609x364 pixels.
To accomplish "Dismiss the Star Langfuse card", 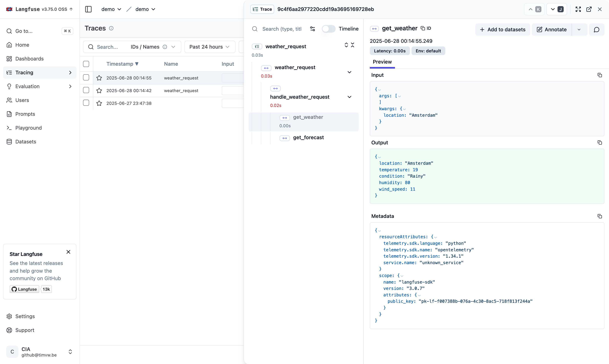I will pos(68,252).
